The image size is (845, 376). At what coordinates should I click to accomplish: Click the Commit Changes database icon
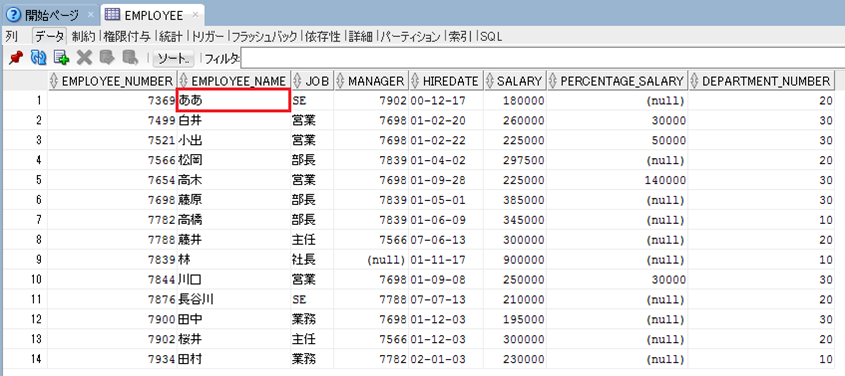click(x=107, y=58)
